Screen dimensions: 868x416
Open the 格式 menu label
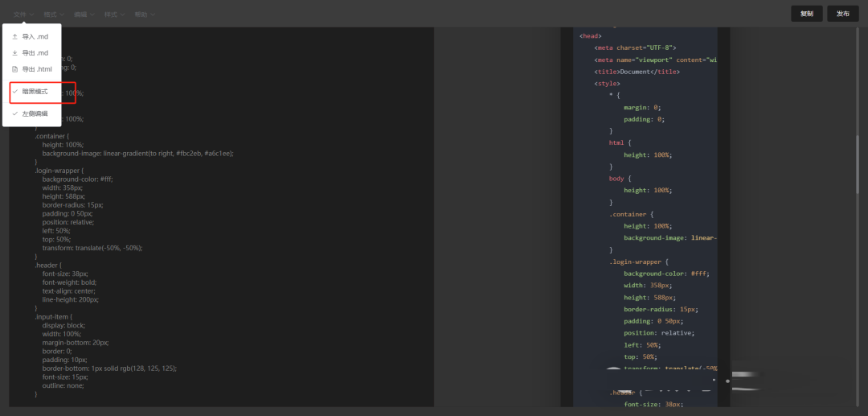point(50,14)
